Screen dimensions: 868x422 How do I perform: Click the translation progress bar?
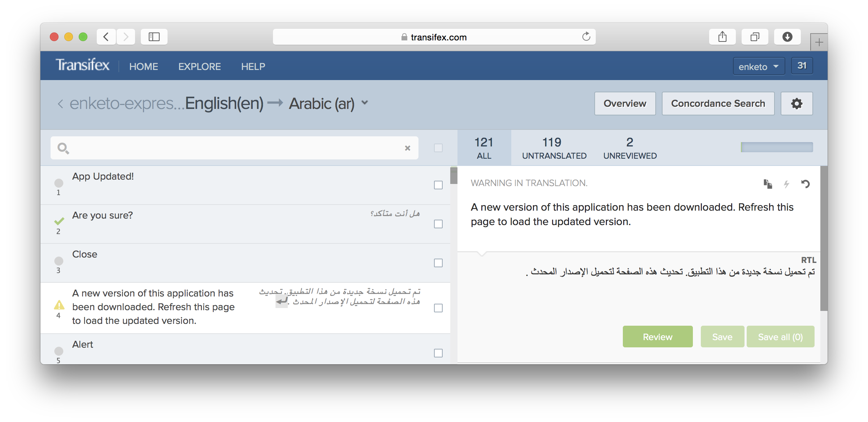pos(777,147)
